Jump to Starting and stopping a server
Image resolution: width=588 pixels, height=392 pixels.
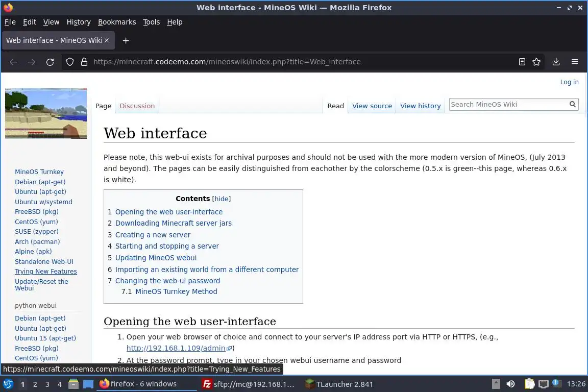pos(167,246)
